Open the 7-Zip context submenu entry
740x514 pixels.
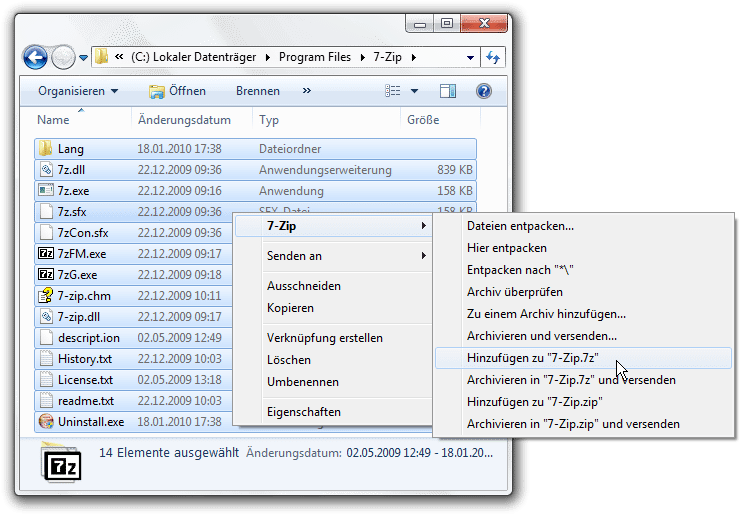tap(333, 226)
